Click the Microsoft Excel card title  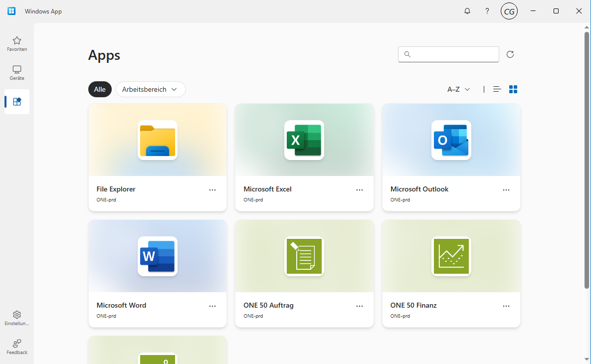click(267, 189)
